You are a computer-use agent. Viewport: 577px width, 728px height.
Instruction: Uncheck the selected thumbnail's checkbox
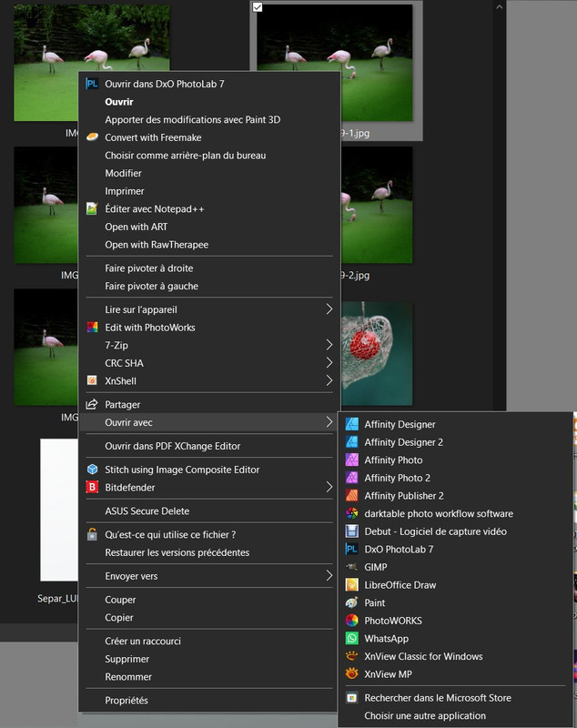coord(258,7)
